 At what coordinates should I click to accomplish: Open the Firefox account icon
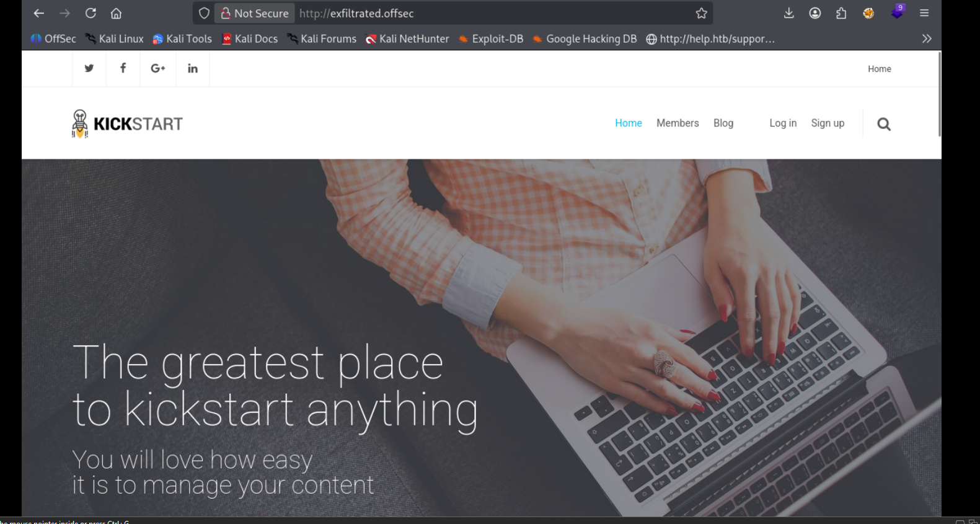(x=815, y=13)
